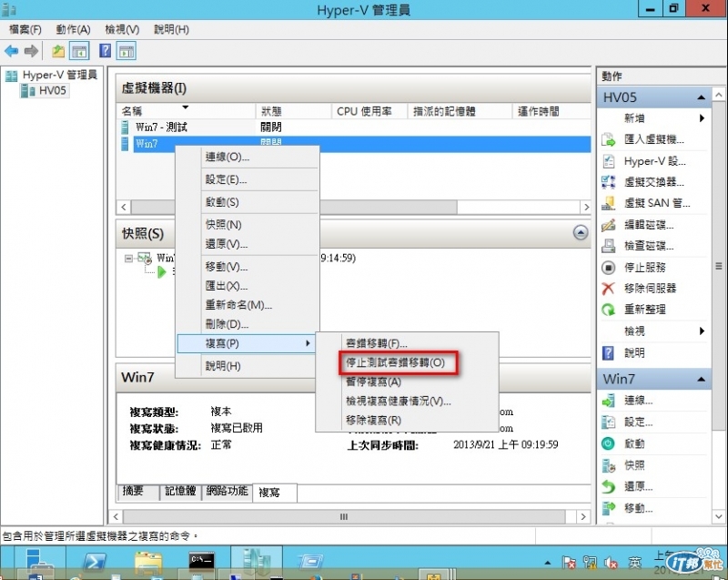The height and width of the screenshot is (580, 728).
Task: Switch to the 摘要 tab
Action: (138, 492)
